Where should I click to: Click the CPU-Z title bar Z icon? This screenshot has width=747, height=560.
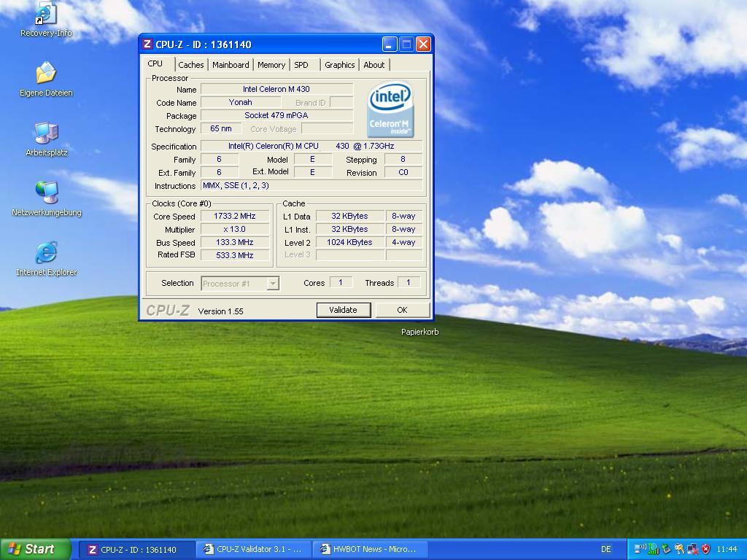coord(147,44)
